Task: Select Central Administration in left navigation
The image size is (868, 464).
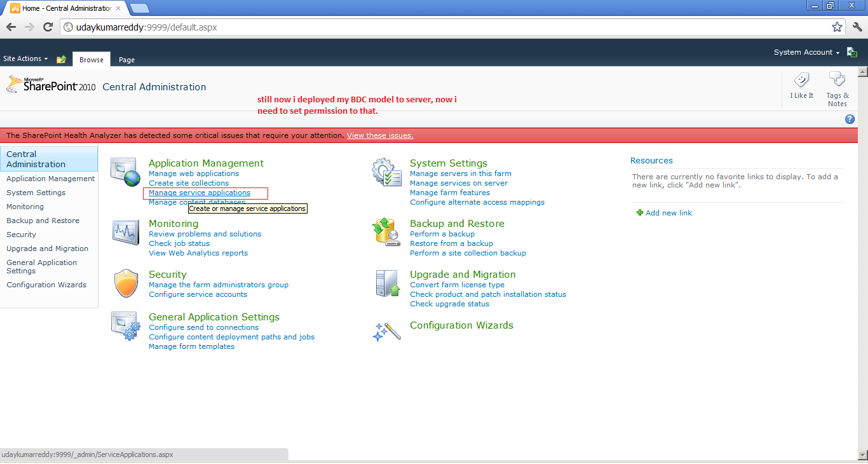Action: click(49, 159)
